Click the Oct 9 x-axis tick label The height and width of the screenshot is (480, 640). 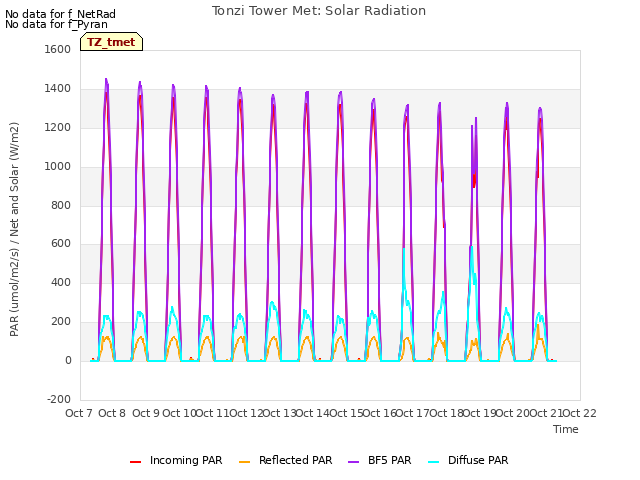(146, 413)
